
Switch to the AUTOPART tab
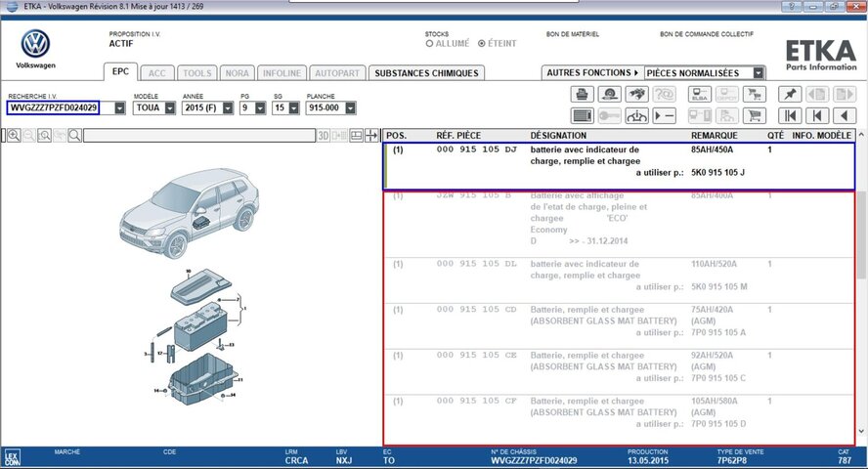[x=337, y=73]
